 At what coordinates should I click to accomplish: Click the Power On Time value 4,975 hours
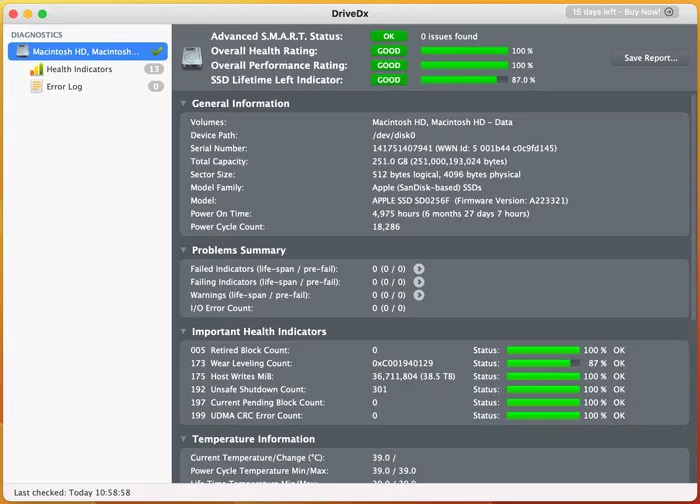click(x=396, y=214)
